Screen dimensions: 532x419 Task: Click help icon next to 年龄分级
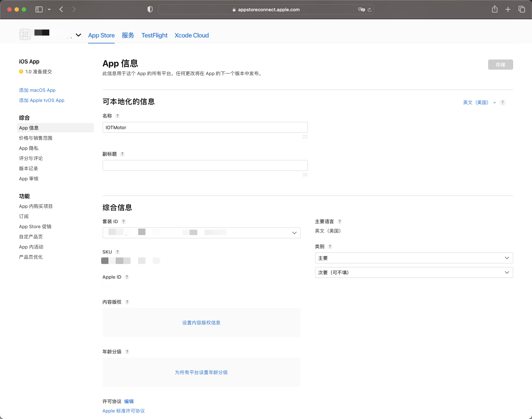point(127,352)
